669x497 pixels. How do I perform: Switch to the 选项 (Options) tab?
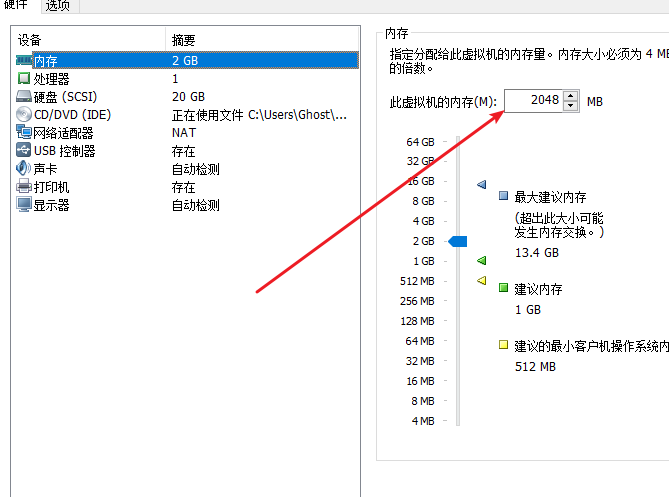click(58, 6)
